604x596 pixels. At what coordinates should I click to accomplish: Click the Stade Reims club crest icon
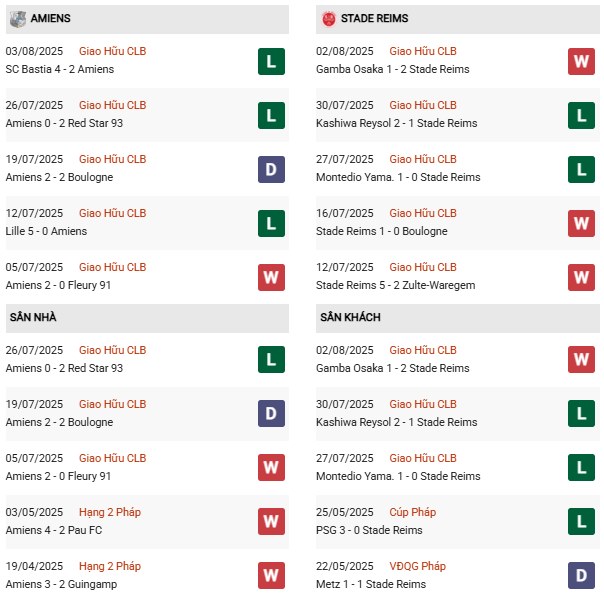click(x=328, y=18)
